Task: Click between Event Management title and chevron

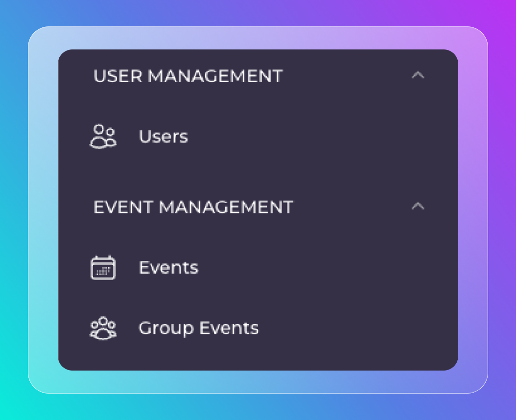Action: click(x=352, y=207)
